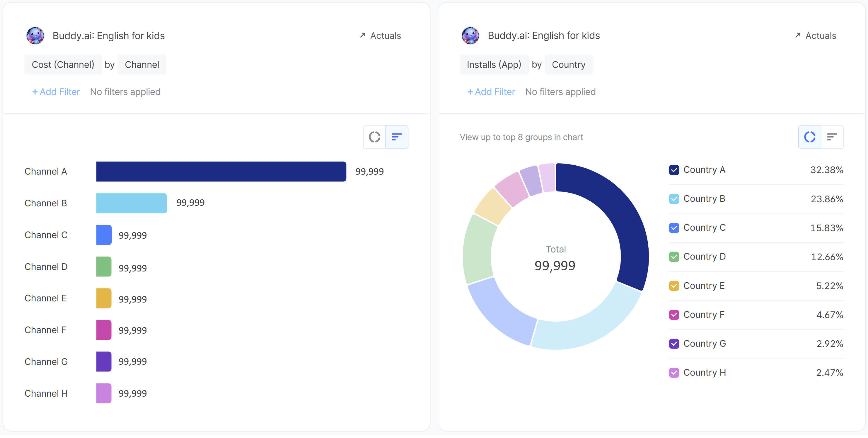
Task: Click Buddy.ai app icon in left panel
Action: [x=35, y=36]
